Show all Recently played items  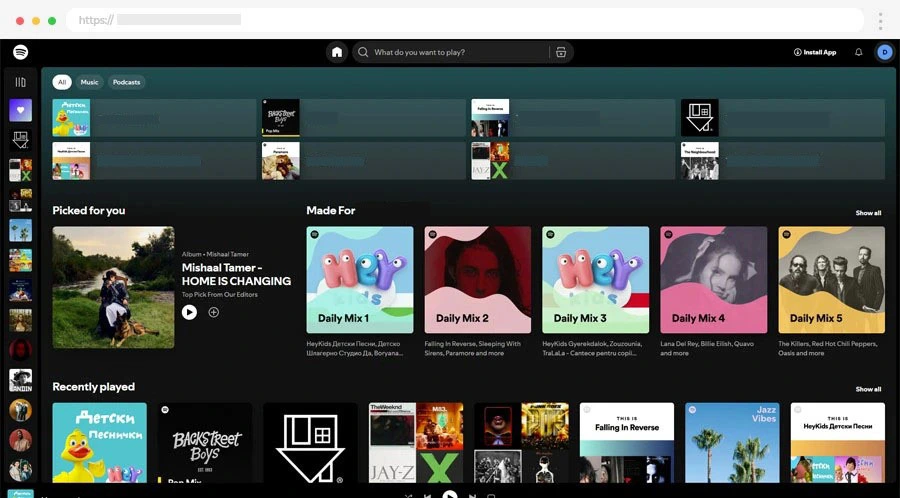tap(868, 389)
